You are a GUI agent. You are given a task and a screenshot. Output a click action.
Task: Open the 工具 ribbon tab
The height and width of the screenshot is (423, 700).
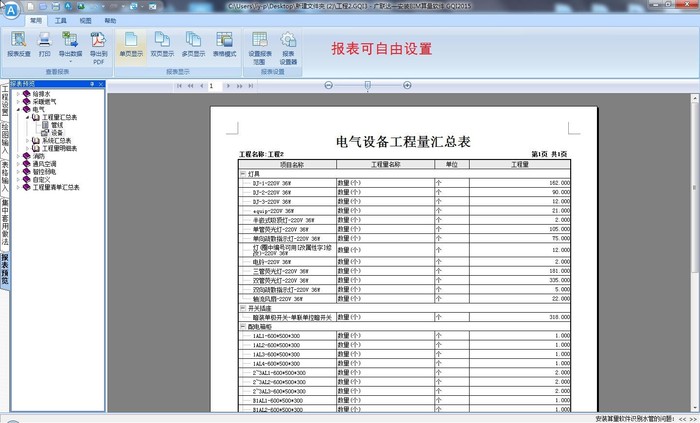pyautogui.click(x=61, y=21)
